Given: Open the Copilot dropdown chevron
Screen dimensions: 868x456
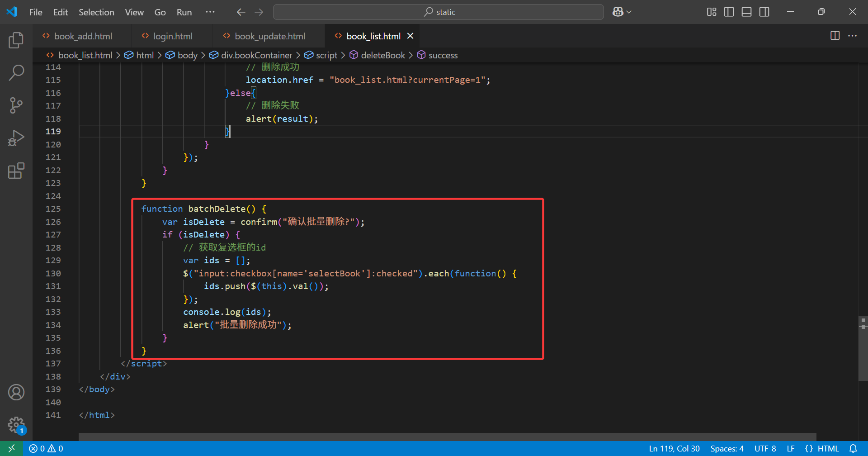Looking at the screenshot, I should [x=629, y=12].
